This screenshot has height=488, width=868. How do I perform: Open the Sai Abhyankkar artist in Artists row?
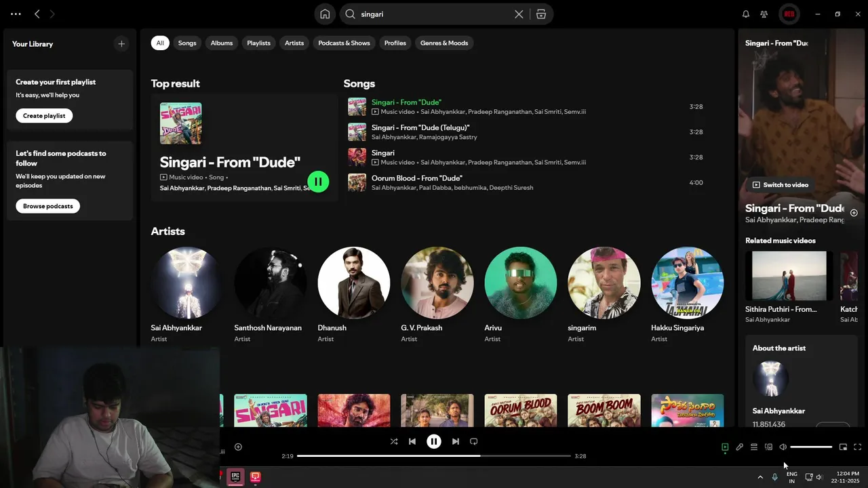pos(187,283)
